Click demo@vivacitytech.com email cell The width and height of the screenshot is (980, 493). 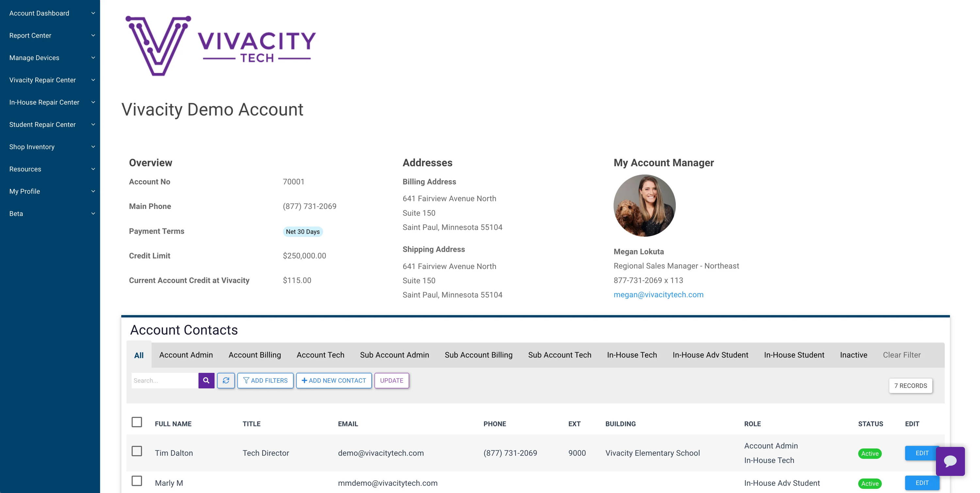[x=381, y=453]
